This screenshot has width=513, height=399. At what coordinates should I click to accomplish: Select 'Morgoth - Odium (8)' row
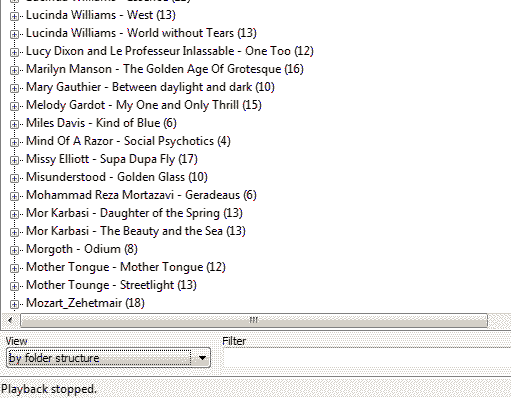82,249
